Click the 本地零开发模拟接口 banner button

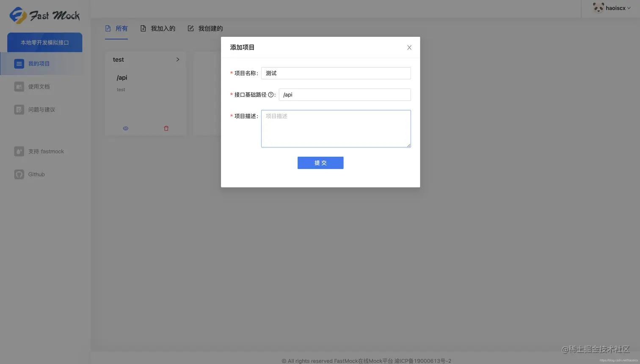tap(44, 42)
